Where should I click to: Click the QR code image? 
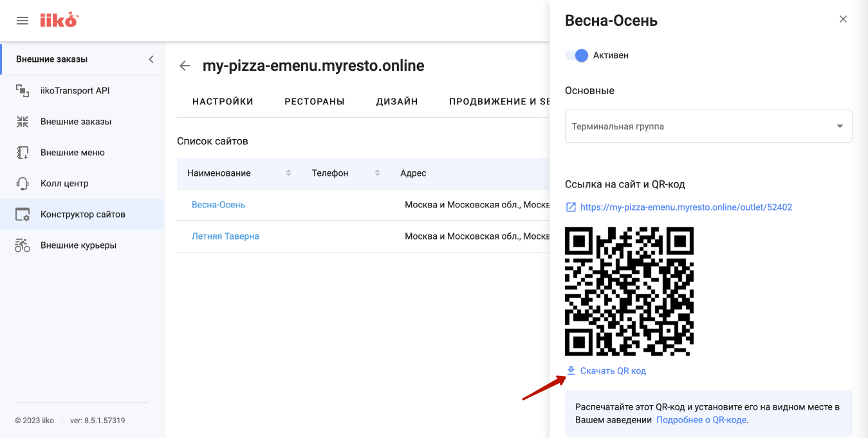[629, 291]
